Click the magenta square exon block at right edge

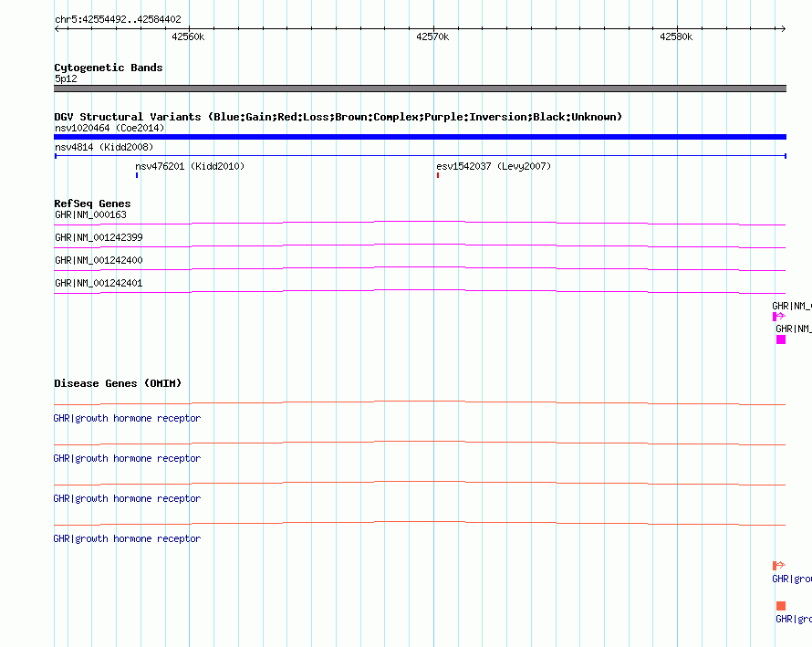click(x=781, y=339)
